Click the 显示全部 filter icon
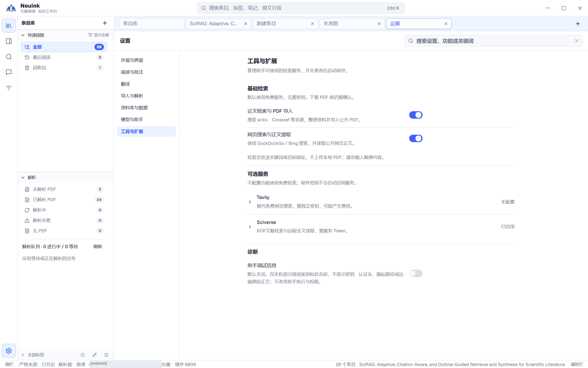The width and height of the screenshot is (588, 368). tap(90, 35)
